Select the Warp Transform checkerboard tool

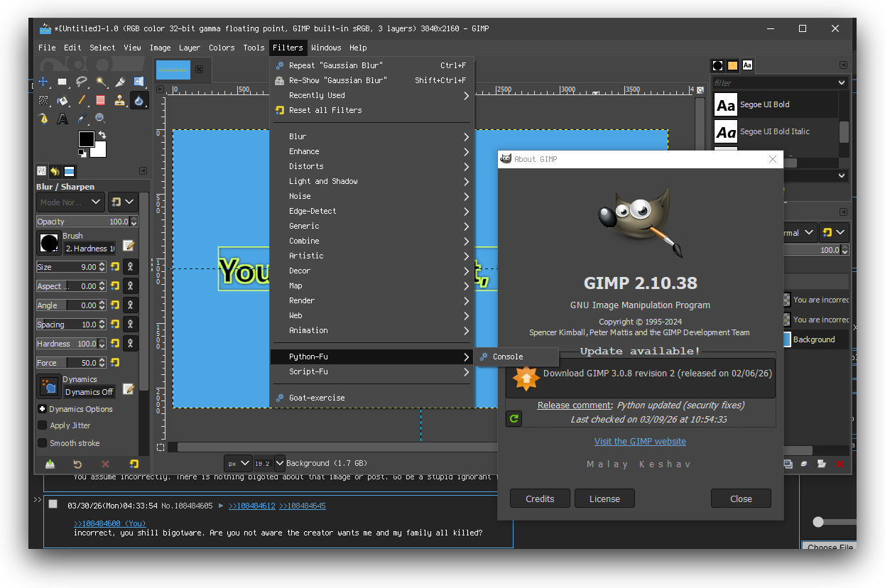click(43, 100)
